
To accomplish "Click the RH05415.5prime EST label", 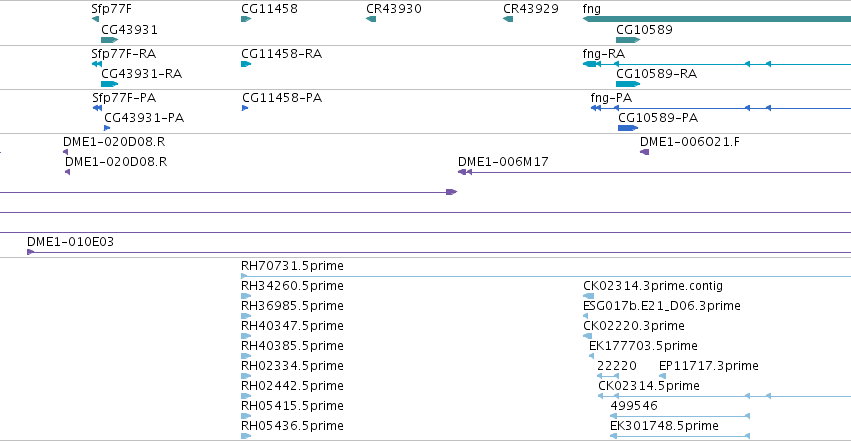I will tap(293, 406).
